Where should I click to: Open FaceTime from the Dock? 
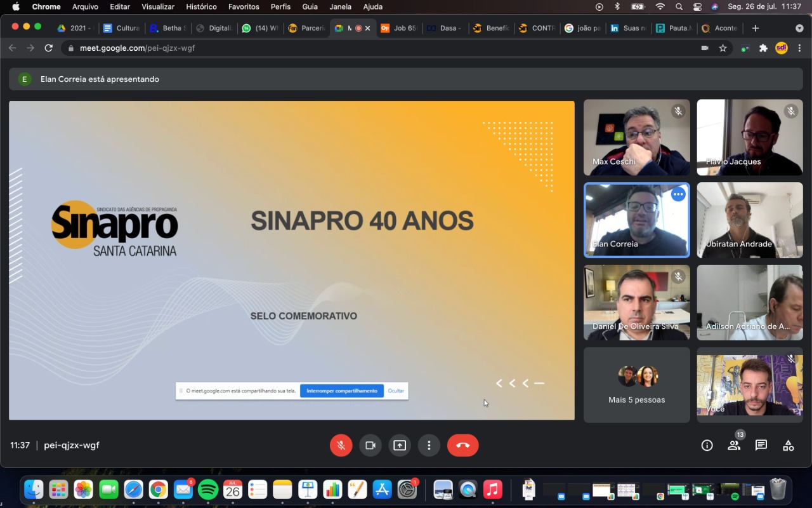click(x=108, y=490)
